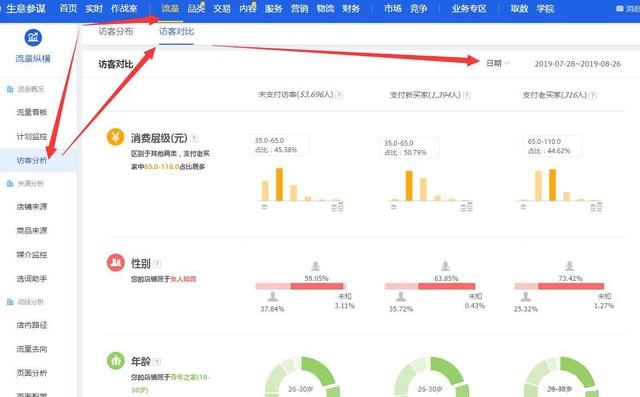Click the green 年龄 icon

click(x=116, y=361)
